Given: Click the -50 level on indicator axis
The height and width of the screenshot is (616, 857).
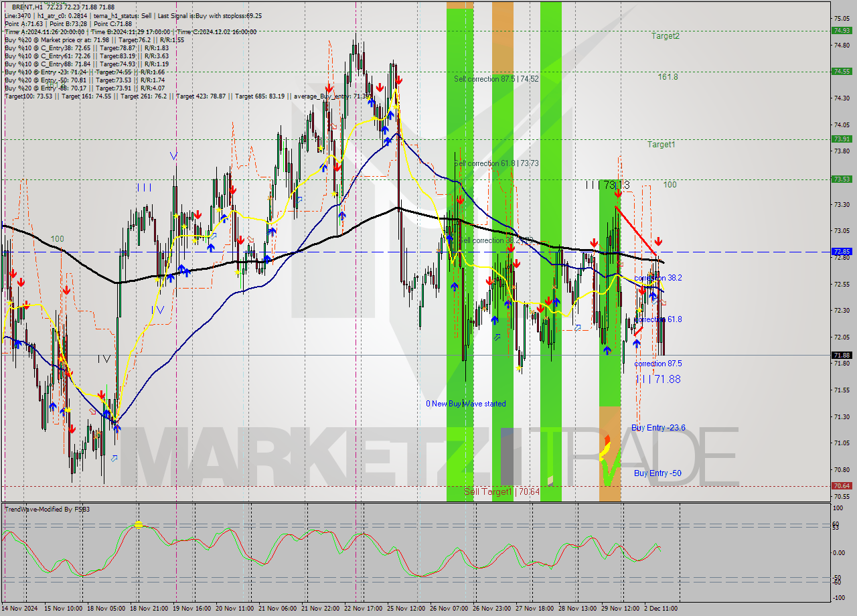Looking at the screenshot, I should (x=837, y=578).
